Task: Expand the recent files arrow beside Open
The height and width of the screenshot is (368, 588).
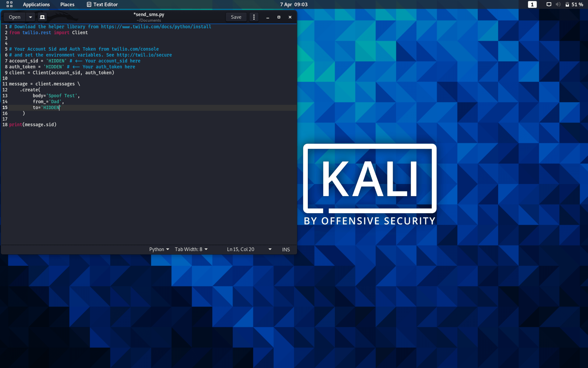Action: point(30,17)
